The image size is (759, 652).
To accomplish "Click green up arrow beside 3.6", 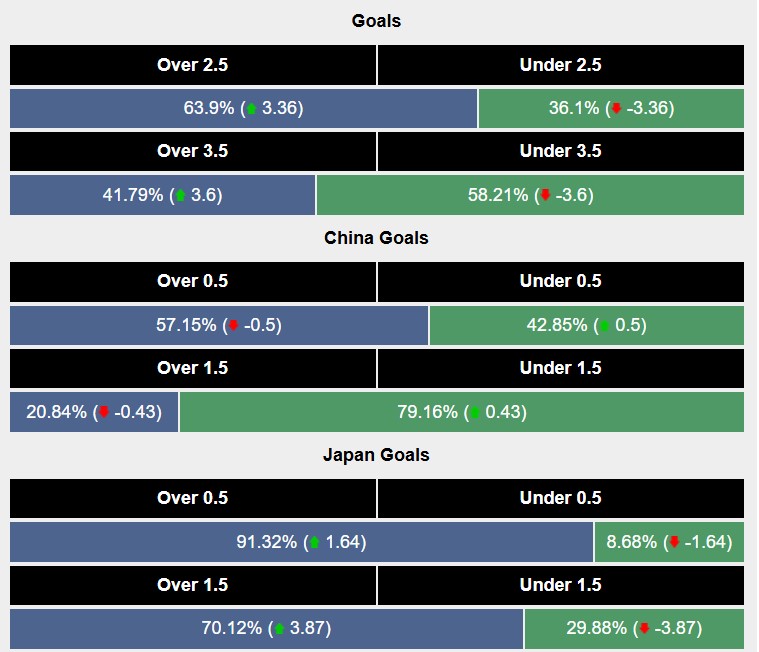I will [180, 196].
